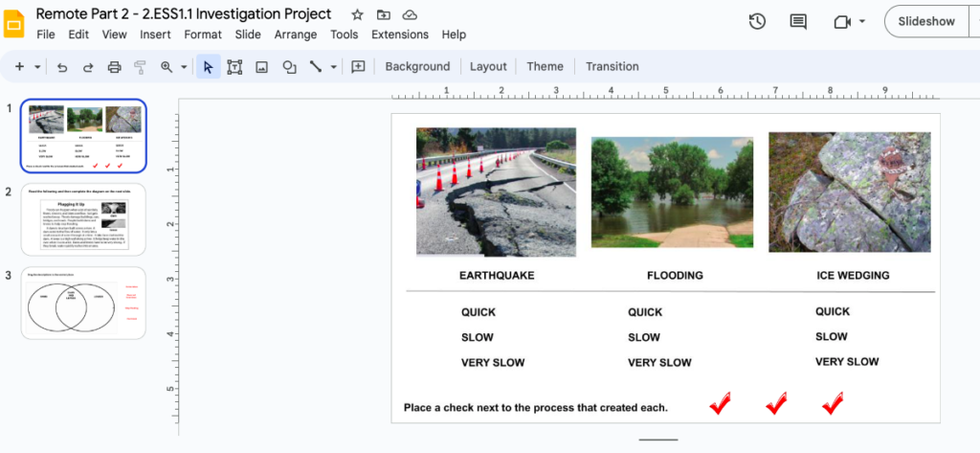Click the Redo arrow in toolbar
Viewport: 980px width, 453px height.
coord(88,67)
